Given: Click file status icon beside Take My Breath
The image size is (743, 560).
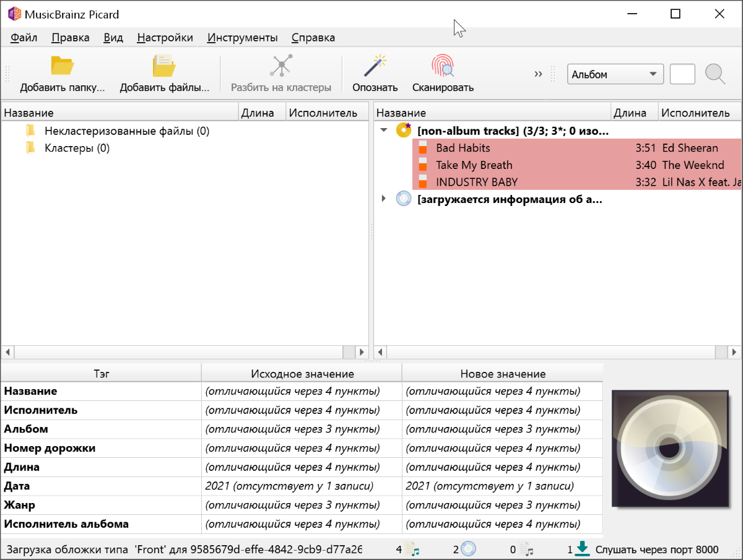Looking at the screenshot, I should pyautogui.click(x=423, y=165).
